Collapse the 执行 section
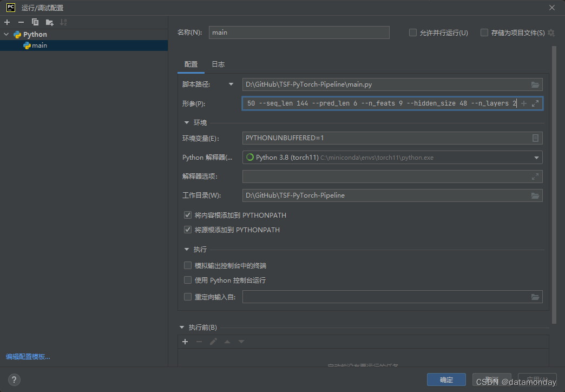565x392 pixels. [187, 249]
